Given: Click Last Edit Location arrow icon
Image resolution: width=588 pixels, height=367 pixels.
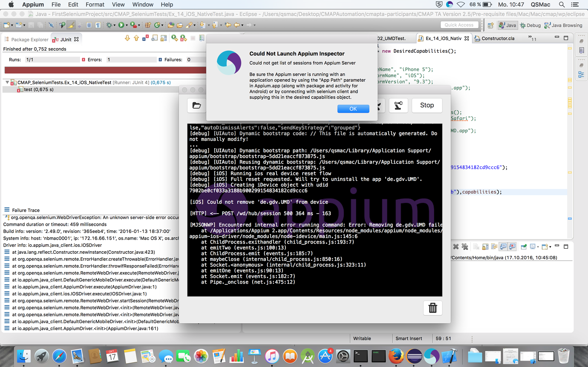Looking at the screenshot, I should coord(228,25).
